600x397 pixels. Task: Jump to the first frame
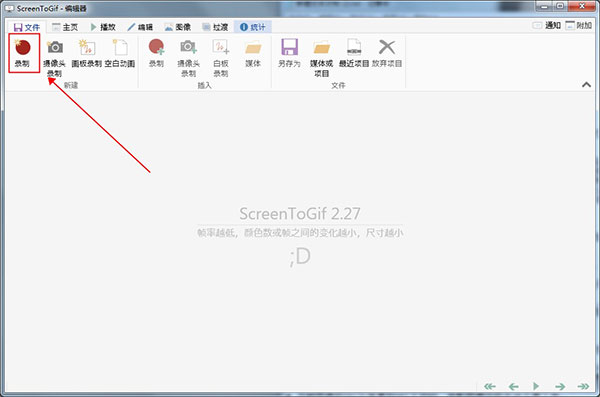(x=490, y=386)
